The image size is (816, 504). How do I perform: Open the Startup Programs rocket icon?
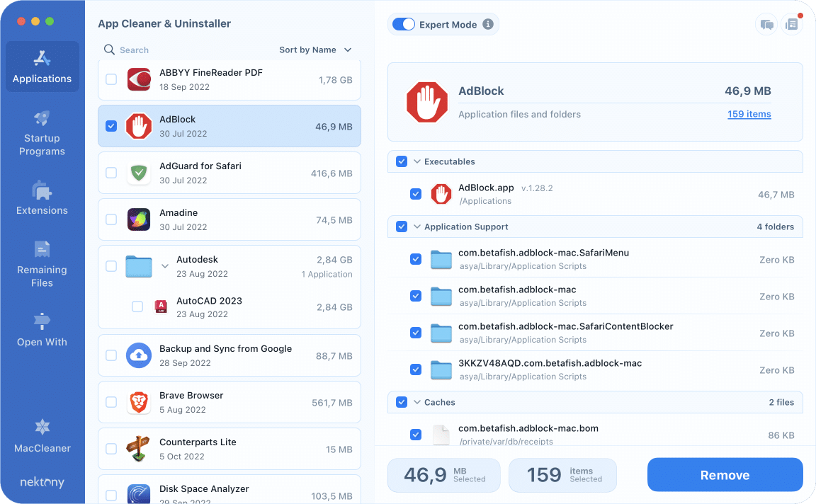pos(42,118)
